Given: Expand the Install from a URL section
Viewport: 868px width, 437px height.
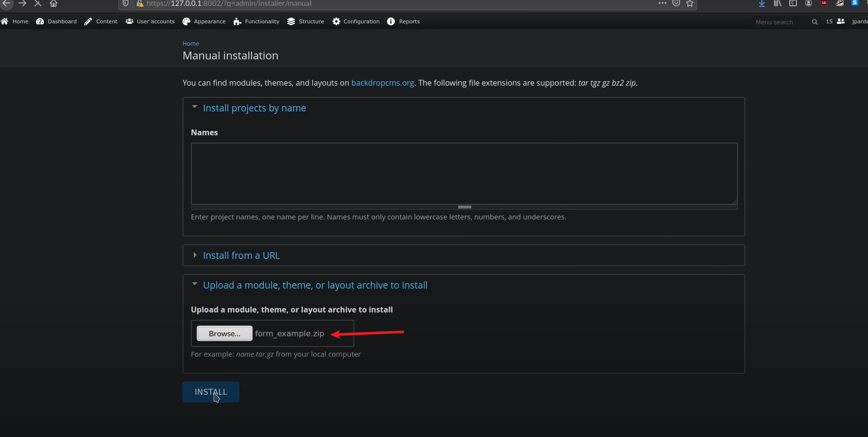Looking at the screenshot, I should (x=241, y=255).
